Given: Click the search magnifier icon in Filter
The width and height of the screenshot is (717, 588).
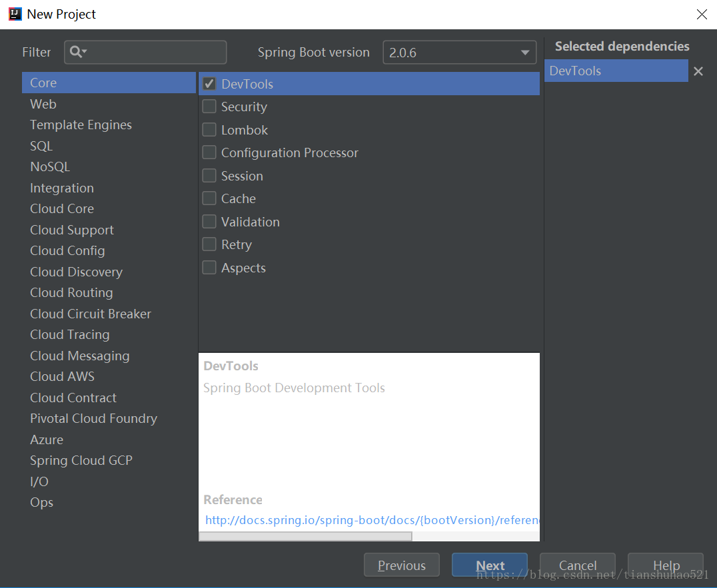Looking at the screenshot, I should [78, 52].
